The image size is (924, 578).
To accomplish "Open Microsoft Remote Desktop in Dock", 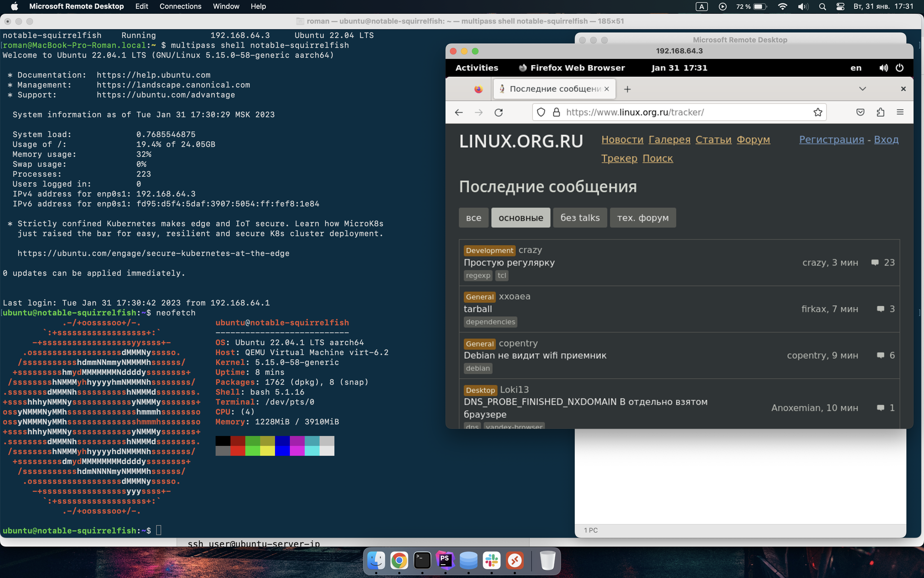I will (x=515, y=561).
